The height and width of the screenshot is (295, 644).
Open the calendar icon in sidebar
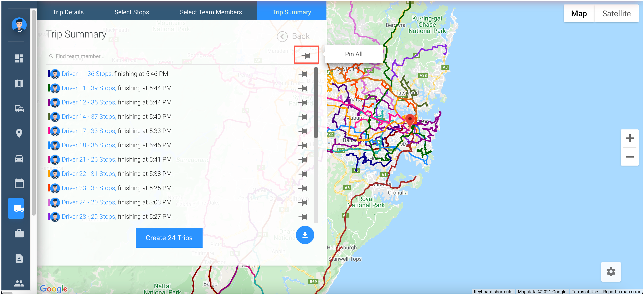click(19, 183)
